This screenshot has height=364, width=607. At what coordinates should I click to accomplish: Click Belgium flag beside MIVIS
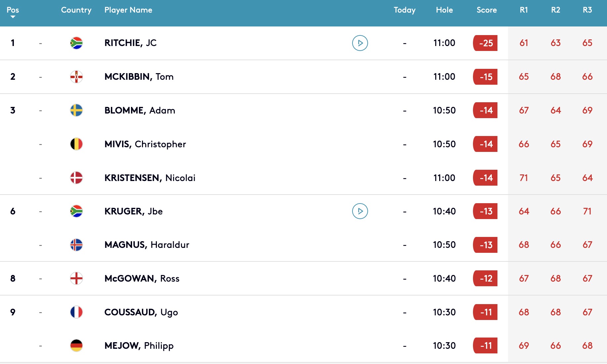pyautogui.click(x=76, y=144)
